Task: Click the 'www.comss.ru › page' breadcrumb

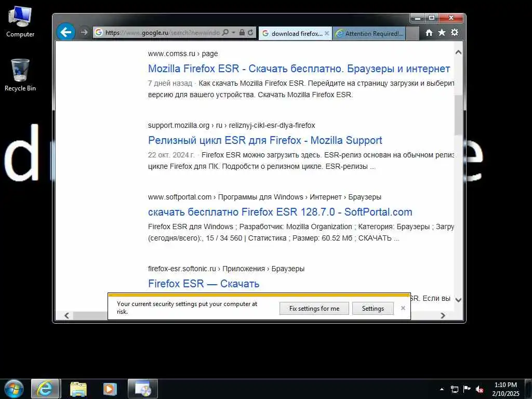Action: (x=183, y=54)
